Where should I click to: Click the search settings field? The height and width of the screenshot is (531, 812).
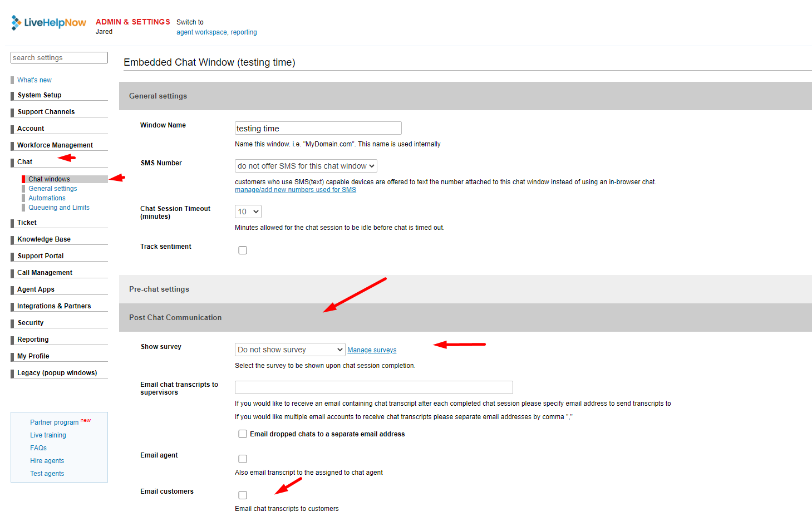click(59, 58)
